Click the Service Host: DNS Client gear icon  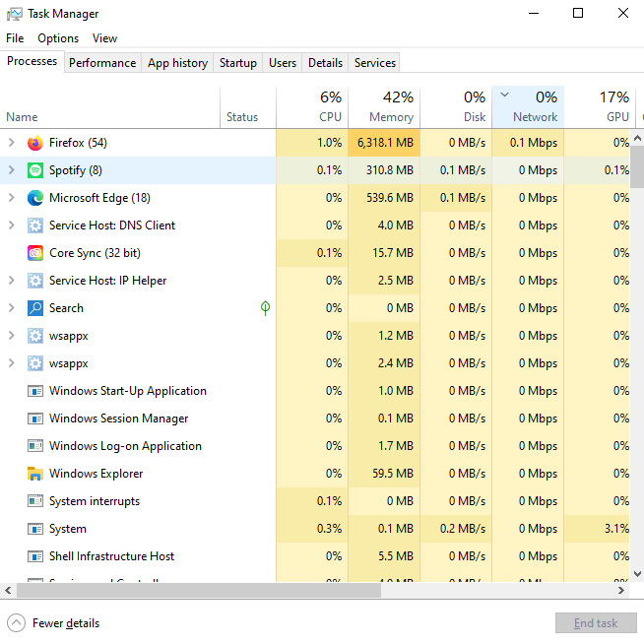(x=35, y=225)
